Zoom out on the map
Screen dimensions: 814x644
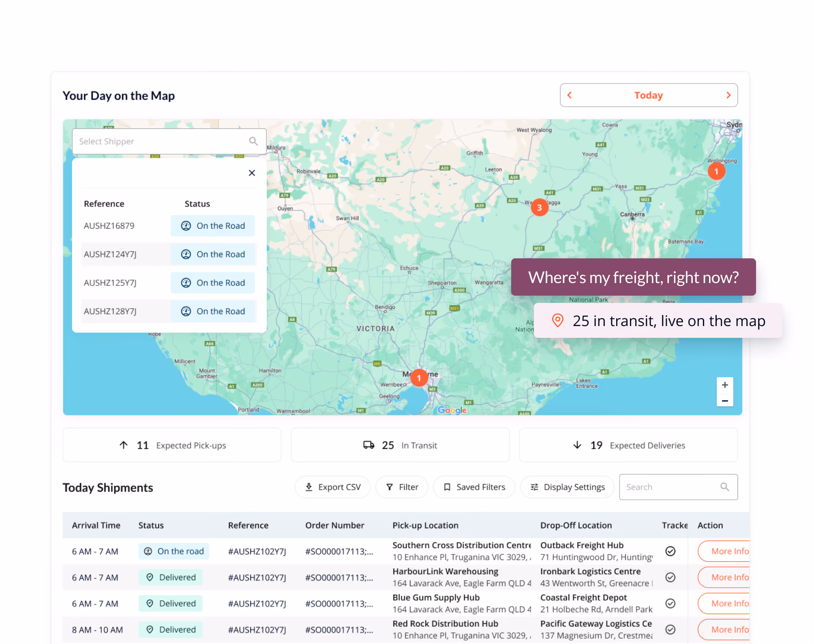725,401
